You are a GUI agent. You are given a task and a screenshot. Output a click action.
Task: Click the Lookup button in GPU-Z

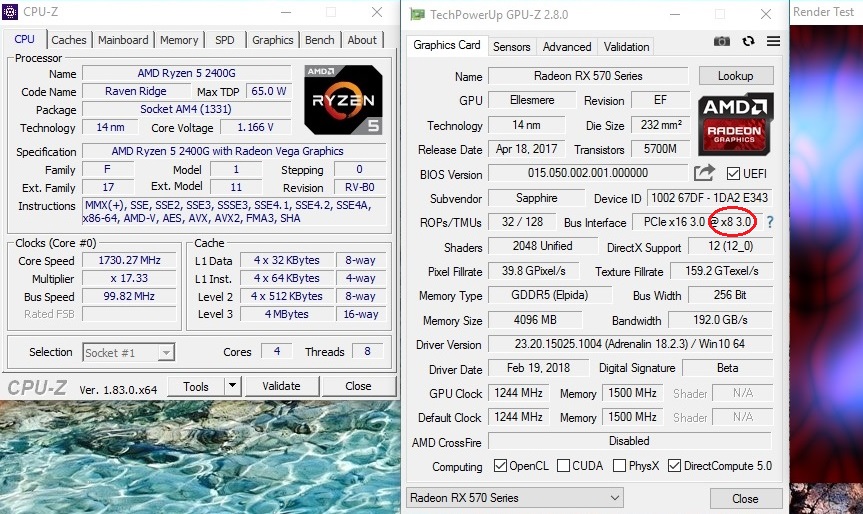coord(736,76)
